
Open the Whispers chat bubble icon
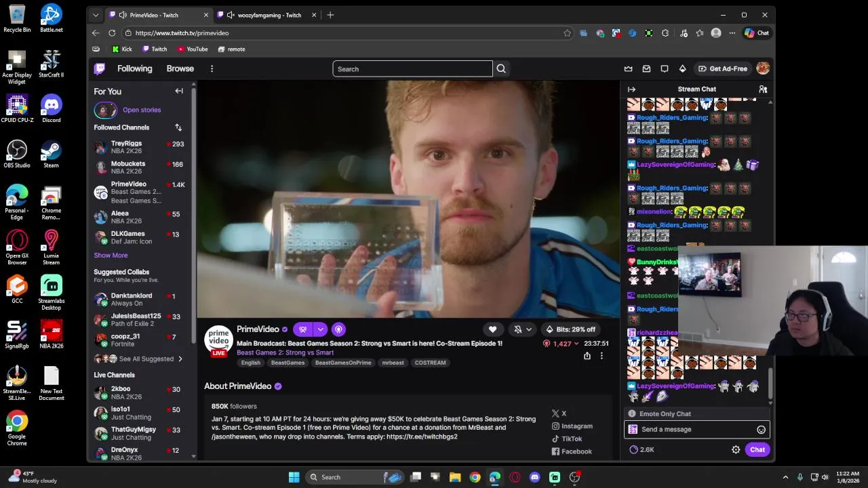click(x=665, y=68)
